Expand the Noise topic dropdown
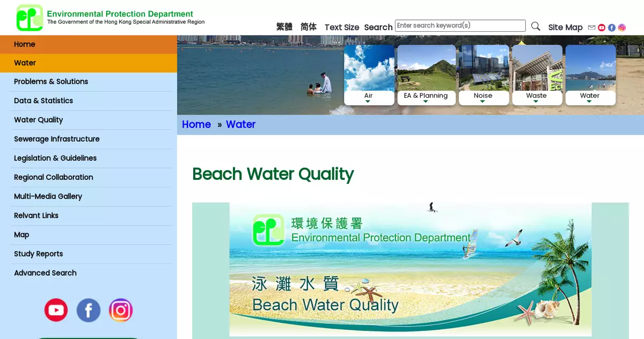Image resolution: width=644 pixels, height=339 pixels. (482, 97)
